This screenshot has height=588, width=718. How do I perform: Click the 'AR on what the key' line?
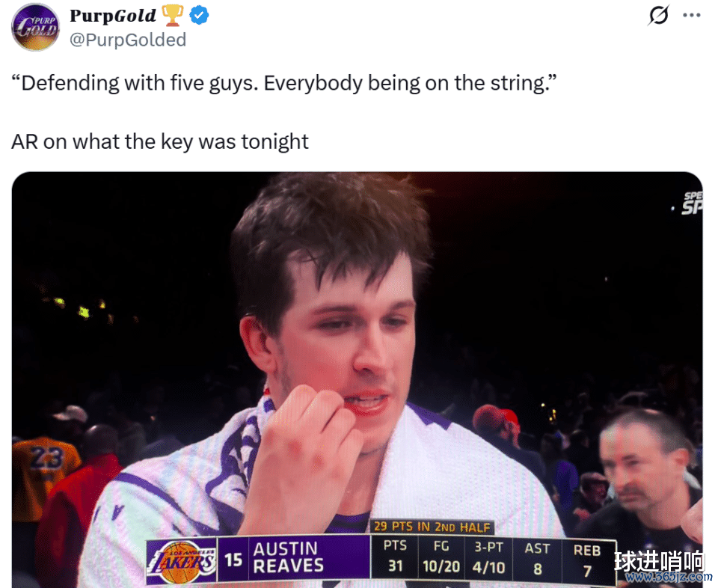click(160, 141)
